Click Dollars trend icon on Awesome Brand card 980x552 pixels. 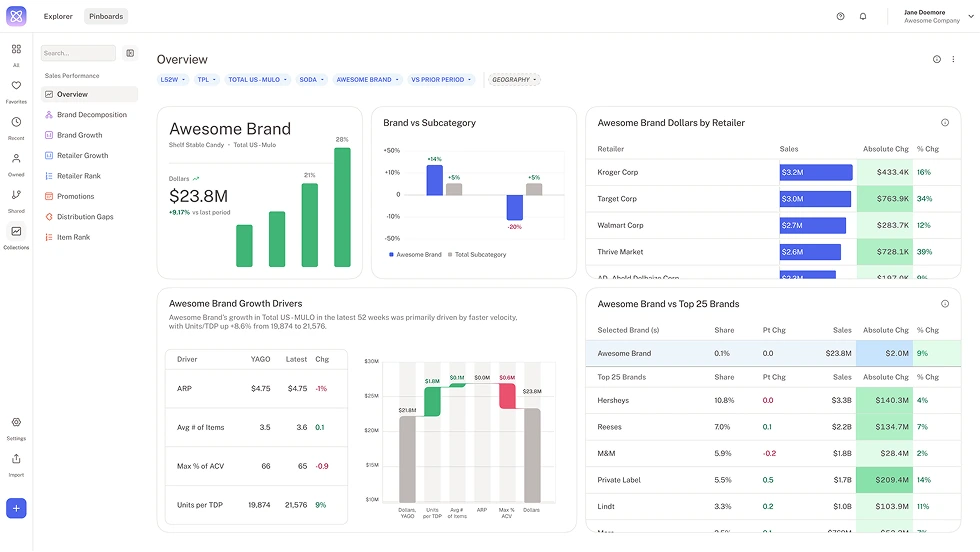[196, 179]
